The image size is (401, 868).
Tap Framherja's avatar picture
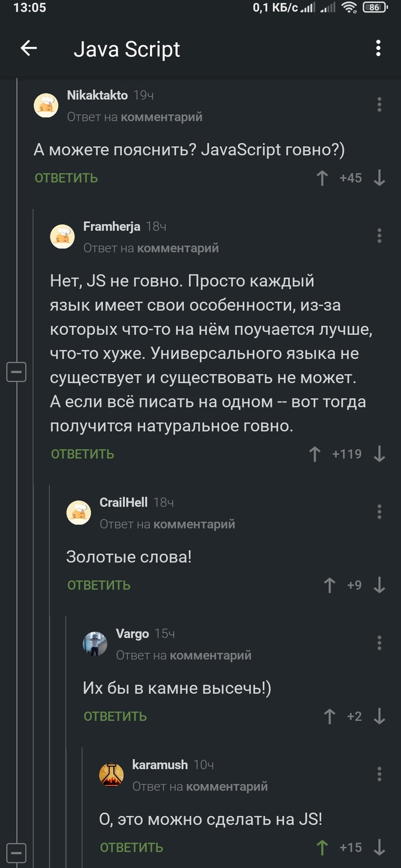(62, 236)
